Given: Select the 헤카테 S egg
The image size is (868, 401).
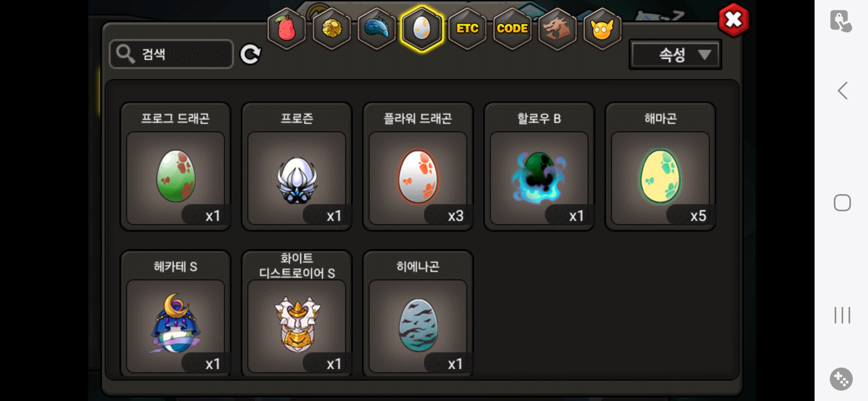Looking at the screenshot, I should click(175, 314).
